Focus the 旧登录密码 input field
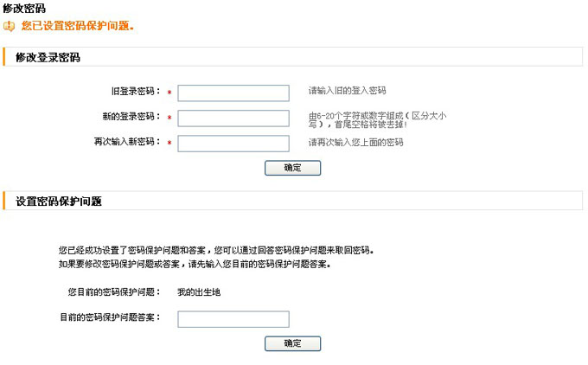 [x=233, y=93]
